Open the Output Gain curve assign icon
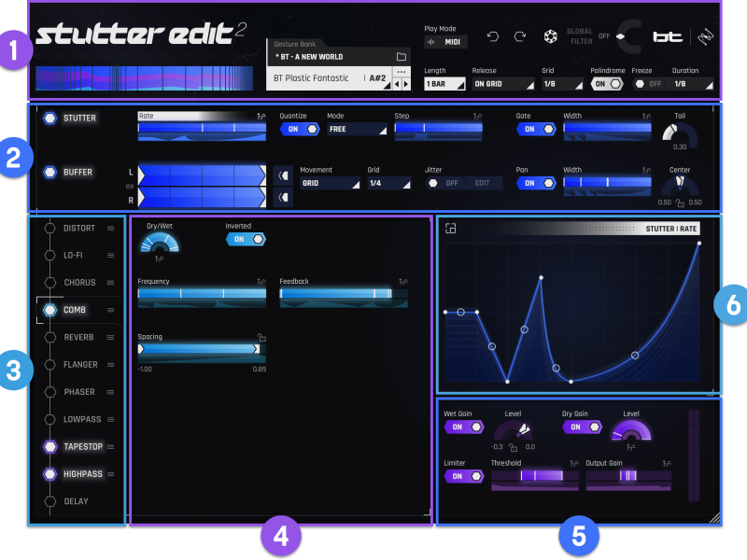 [x=667, y=463]
